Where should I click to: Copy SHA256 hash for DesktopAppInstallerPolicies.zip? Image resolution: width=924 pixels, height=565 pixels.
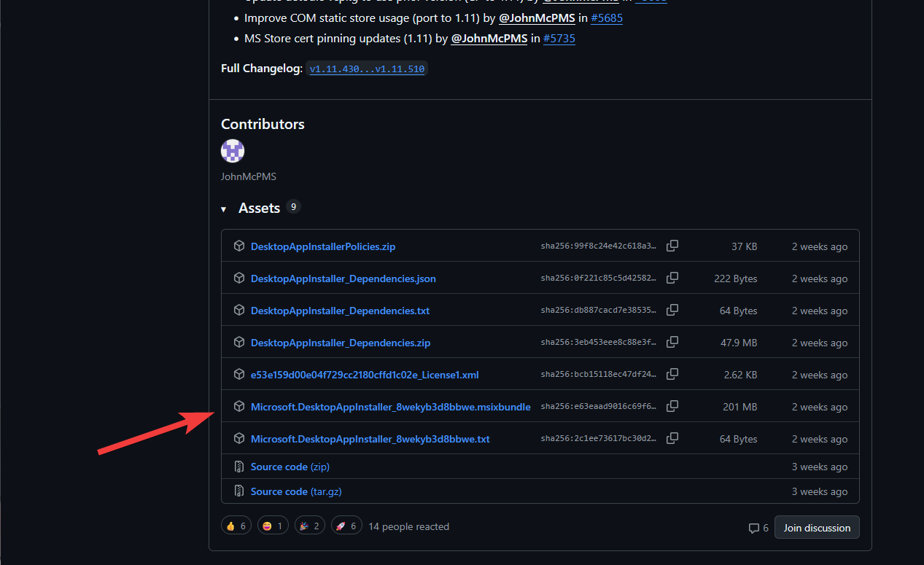[x=672, y=246]
